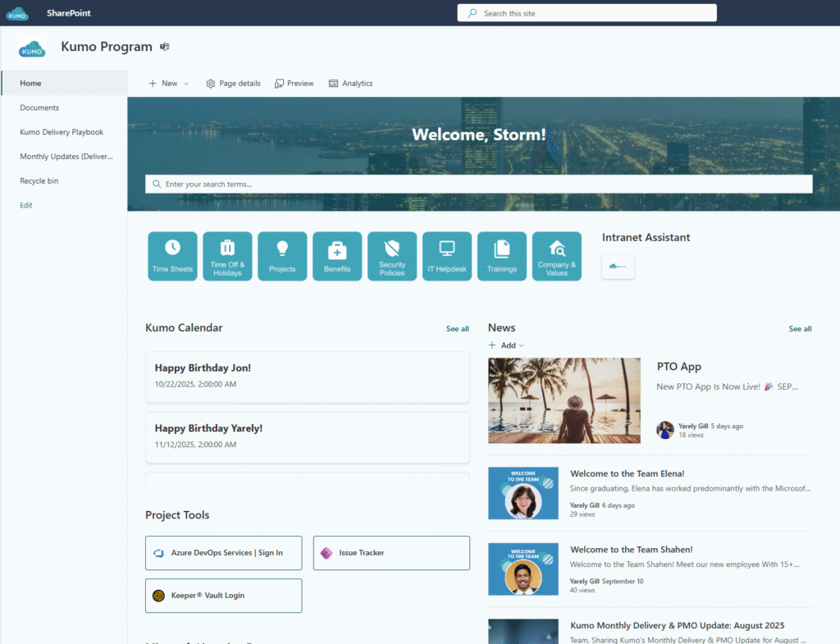Open Analytics from the command bar

351,84
